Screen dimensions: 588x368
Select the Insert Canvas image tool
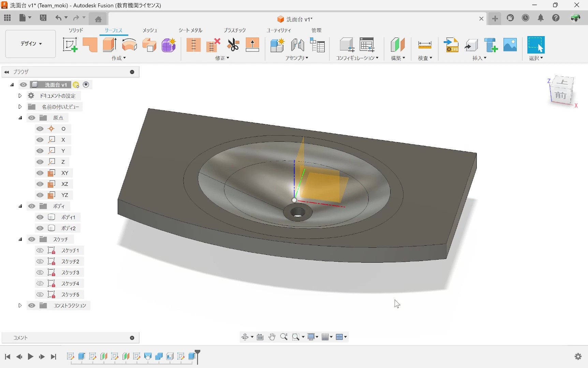510,45
